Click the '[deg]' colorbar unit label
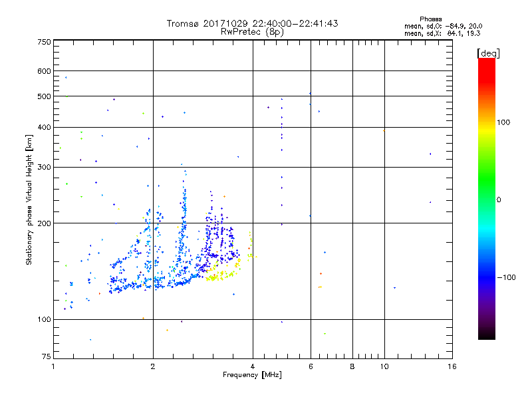The width and height of the screenshot is (532, 399). 488,53
